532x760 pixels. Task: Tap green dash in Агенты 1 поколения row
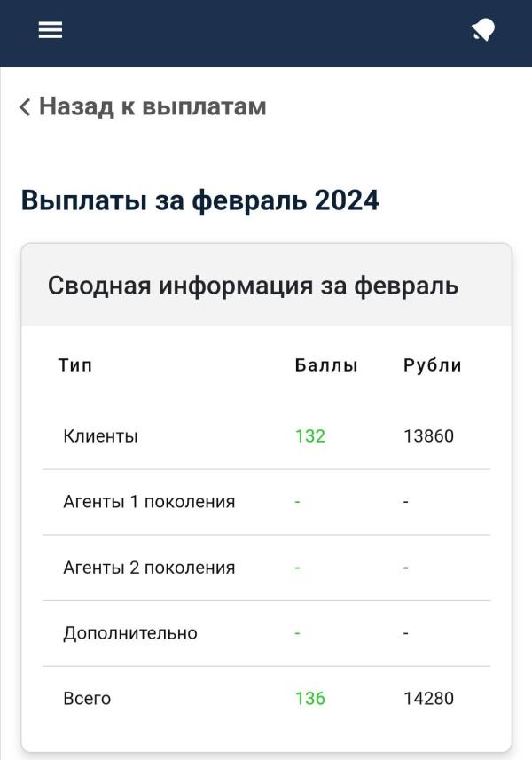pos(298,502)
